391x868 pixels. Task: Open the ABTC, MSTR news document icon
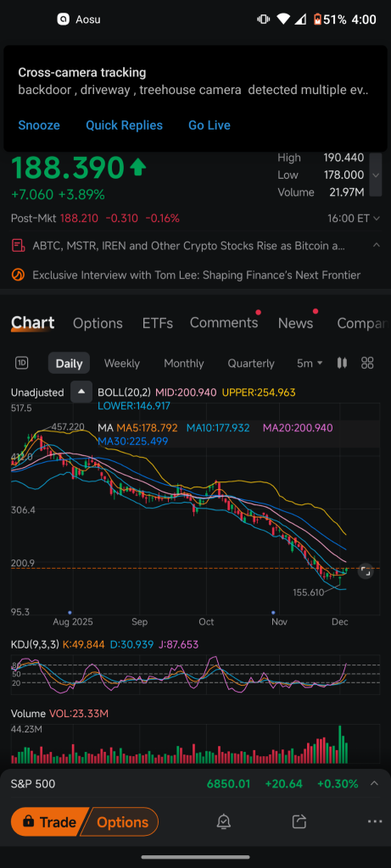[x=19, y=245]
